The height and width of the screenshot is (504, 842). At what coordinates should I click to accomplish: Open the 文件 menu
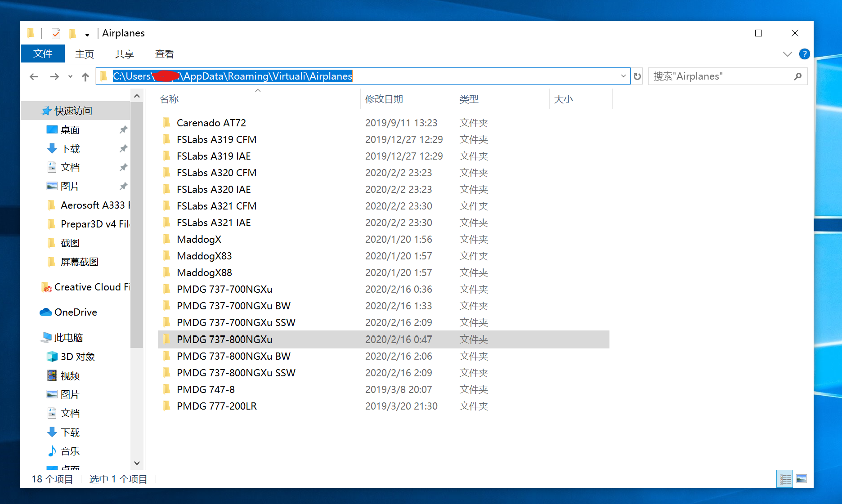pos(43,54)
